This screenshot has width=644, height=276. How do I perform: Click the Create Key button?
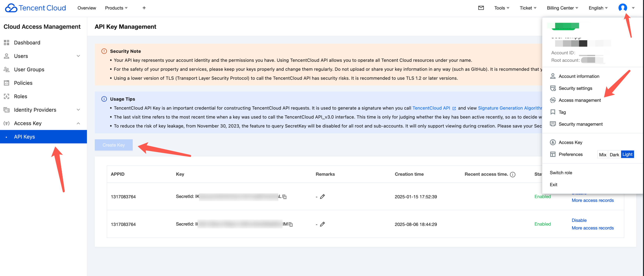click(x=114, y=145)
